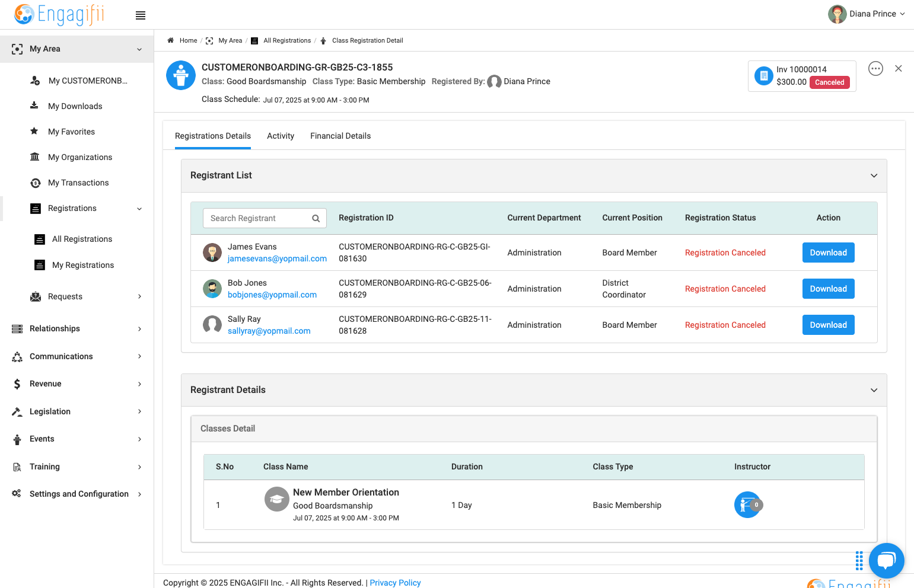914x588 pixels.
Task: Download James Evans registration
Action: 828,253
